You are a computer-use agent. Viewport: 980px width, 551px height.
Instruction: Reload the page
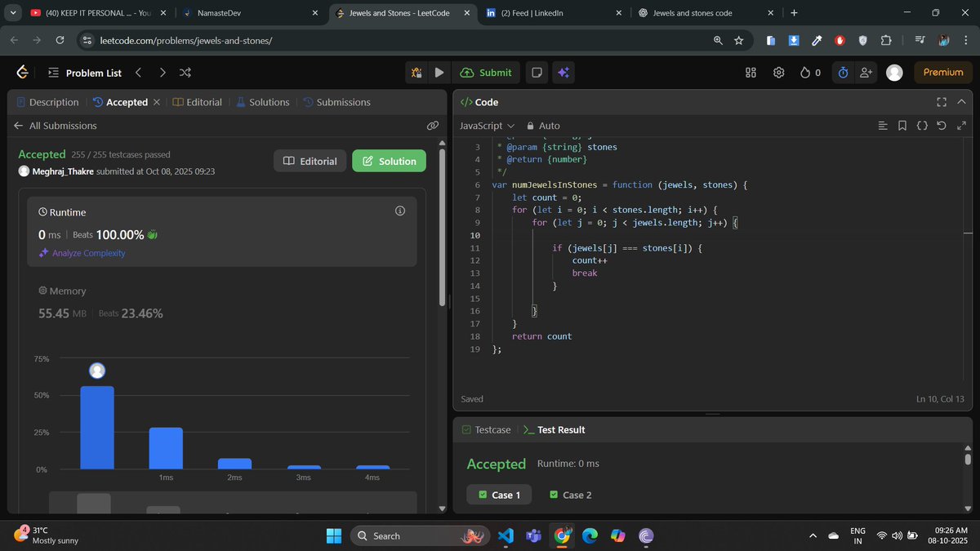click(x=60, y=41)
